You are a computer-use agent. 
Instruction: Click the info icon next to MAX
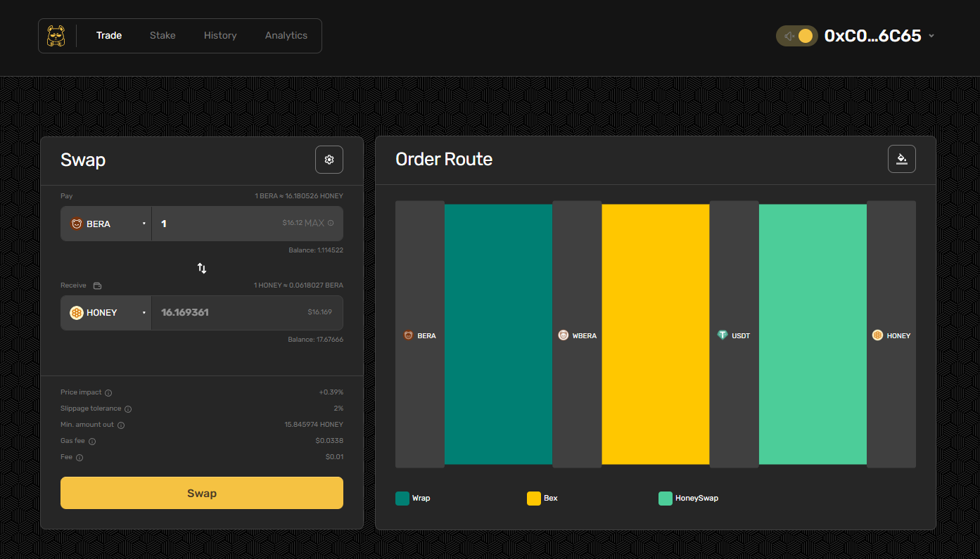pyautogui.click(x=331, y=223)
